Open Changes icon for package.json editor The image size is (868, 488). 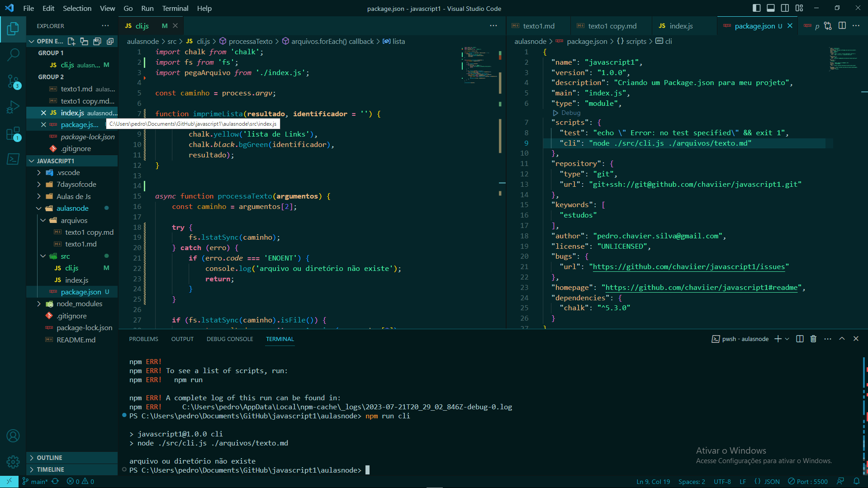pos(828,26)
